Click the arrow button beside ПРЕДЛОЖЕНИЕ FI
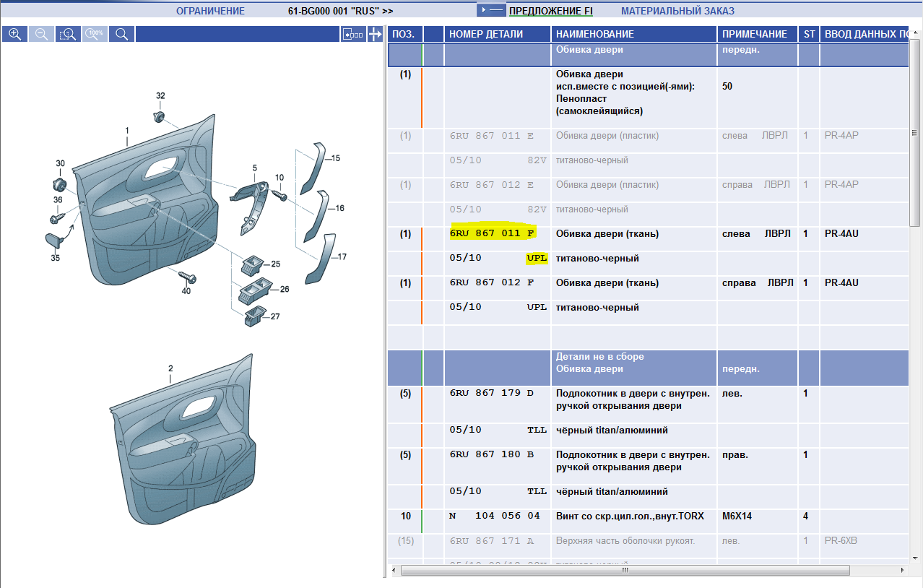Image resolution: width=923 pixels, height=588 pixels. 490,10
